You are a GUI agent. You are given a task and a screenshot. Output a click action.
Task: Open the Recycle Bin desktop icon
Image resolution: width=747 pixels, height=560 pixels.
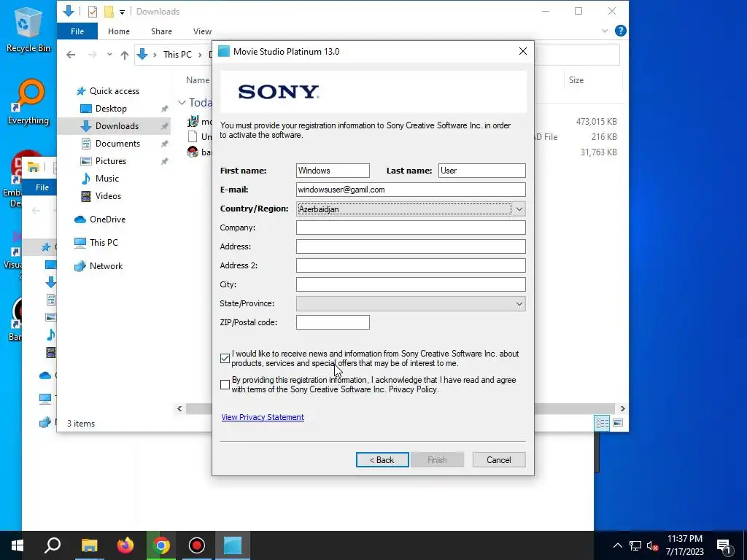point(28,29)
